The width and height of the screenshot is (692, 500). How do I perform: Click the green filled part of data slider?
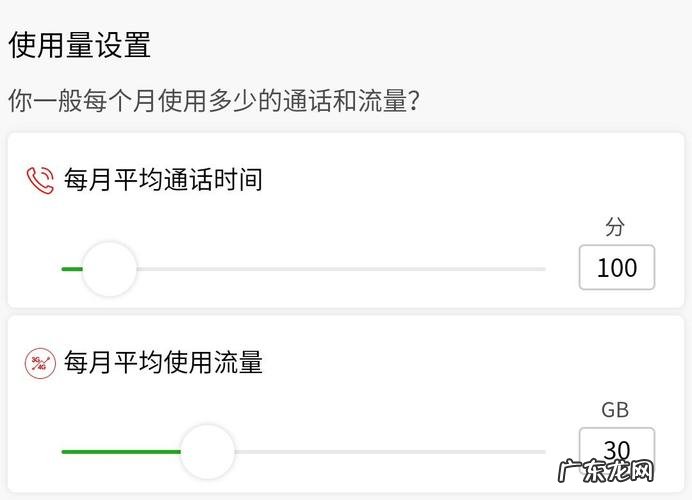(120, 451)
